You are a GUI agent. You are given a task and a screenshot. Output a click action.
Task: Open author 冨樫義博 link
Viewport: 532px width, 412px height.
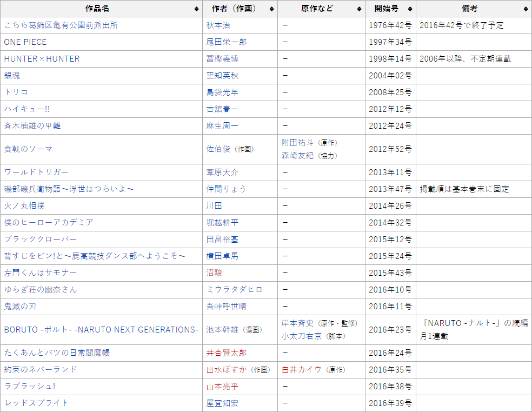(x=222, y=59)
